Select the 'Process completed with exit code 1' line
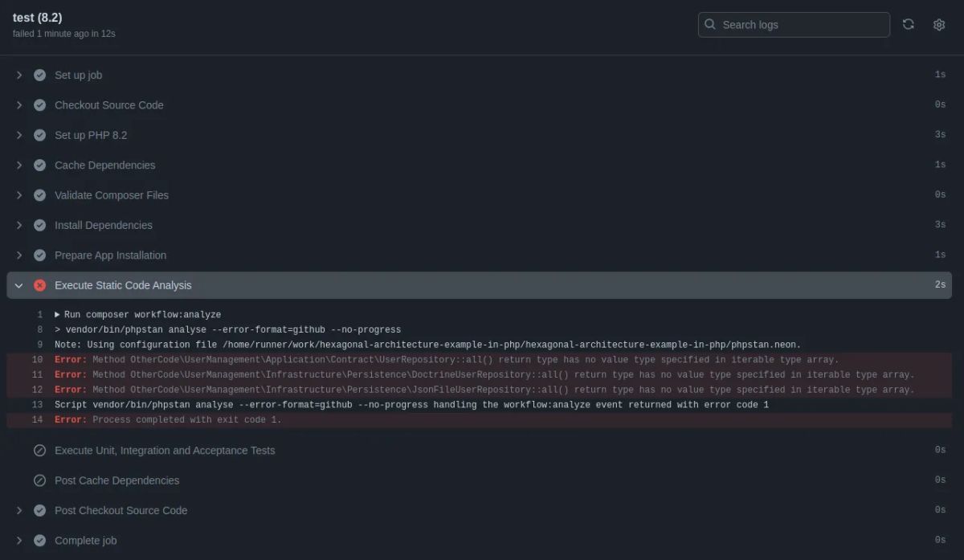Viewport: 964px width, 560px height. click(x=168, y=419)
